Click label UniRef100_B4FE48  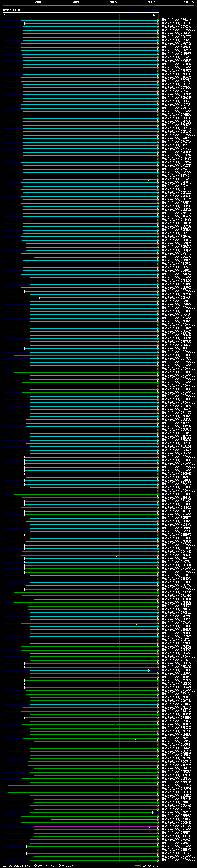click(x=177, y=349)
